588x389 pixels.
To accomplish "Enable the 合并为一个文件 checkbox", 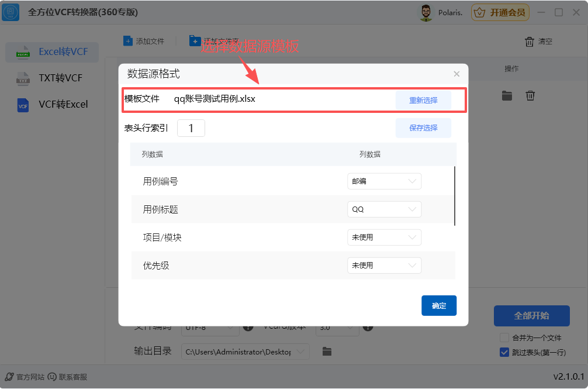I will (503, 338).
